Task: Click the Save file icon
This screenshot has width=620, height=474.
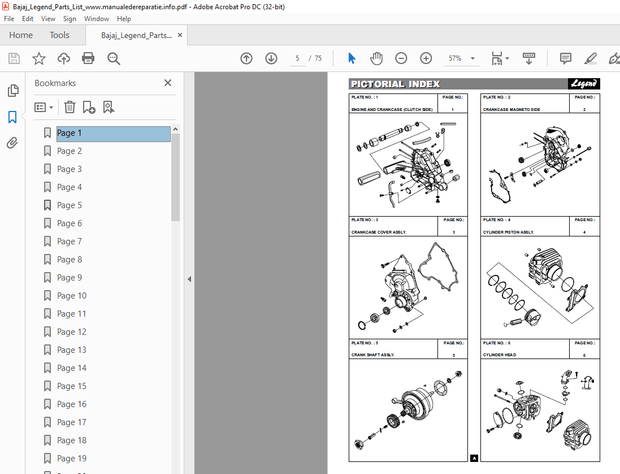Action: (14, 59)
